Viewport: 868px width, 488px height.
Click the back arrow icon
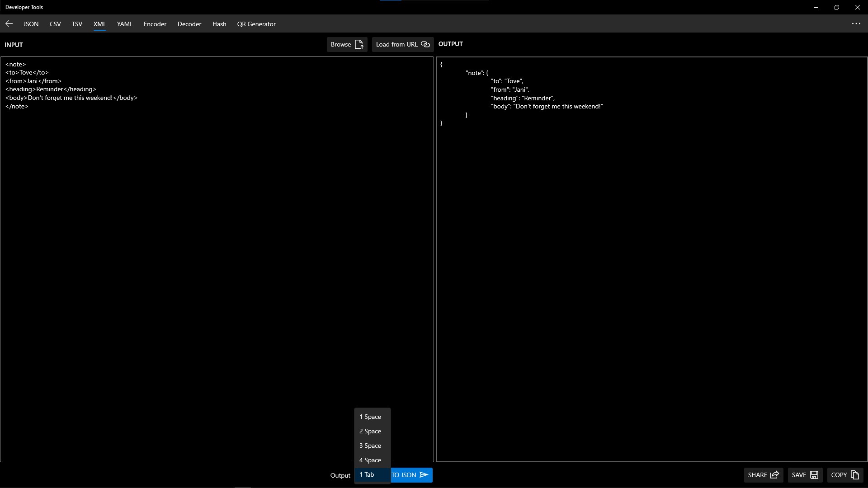point(9,24)
